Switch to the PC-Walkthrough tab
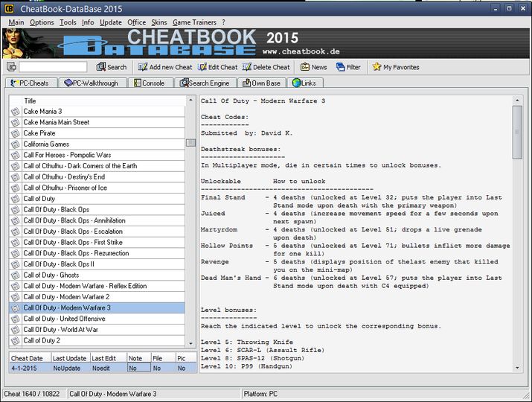 pos(92,83)
